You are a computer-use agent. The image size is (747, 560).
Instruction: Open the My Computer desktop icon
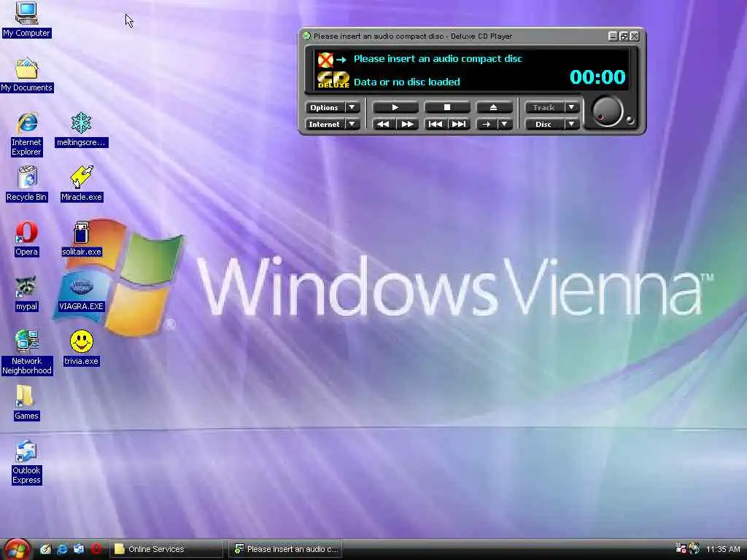[26, 20]
